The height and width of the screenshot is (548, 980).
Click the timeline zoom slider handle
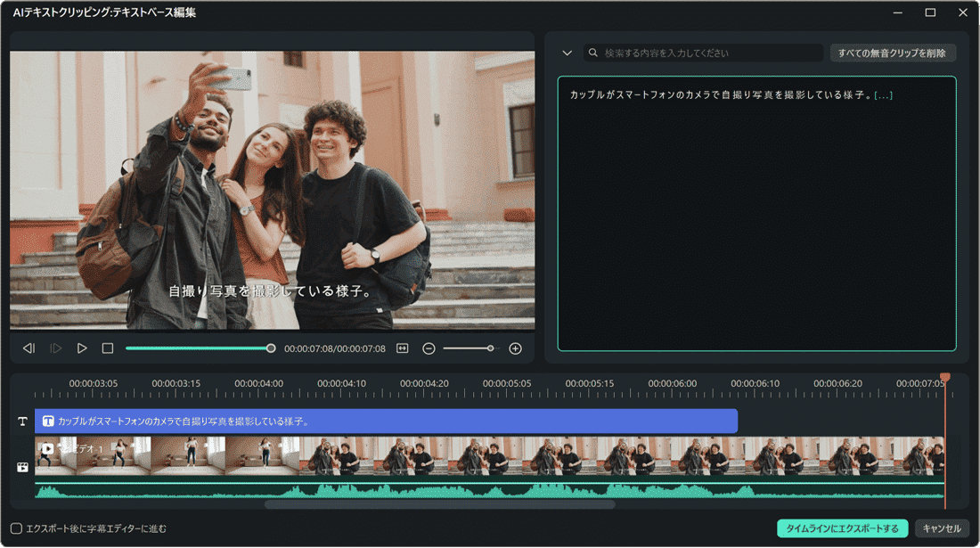point(490,348)
